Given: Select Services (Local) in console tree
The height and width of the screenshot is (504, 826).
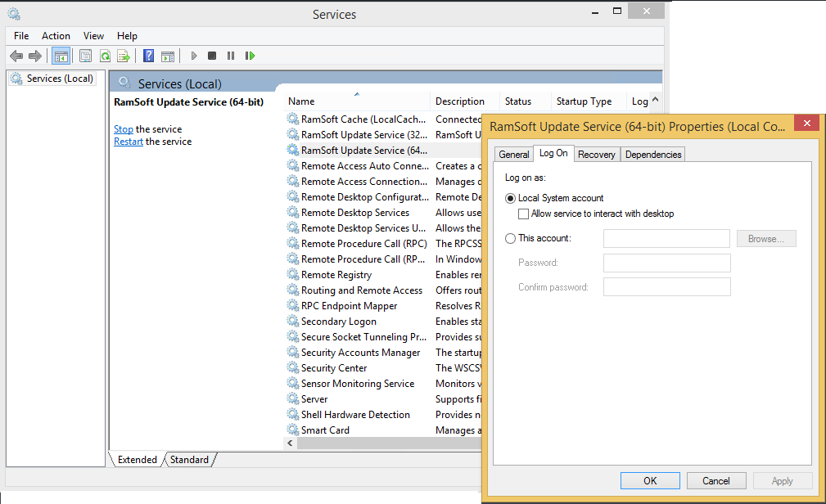Looking at the screenshot, I should point(60,79).
